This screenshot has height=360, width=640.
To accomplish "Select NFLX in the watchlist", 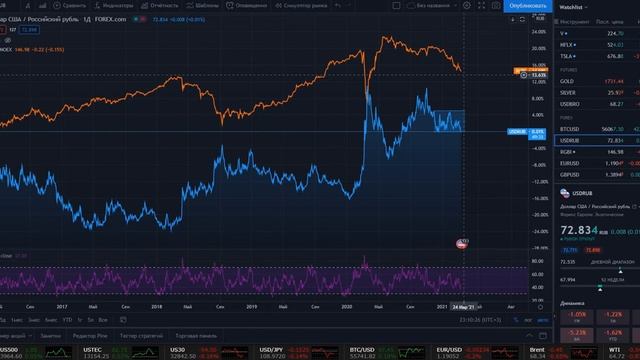I will click(x=597, y=45).
